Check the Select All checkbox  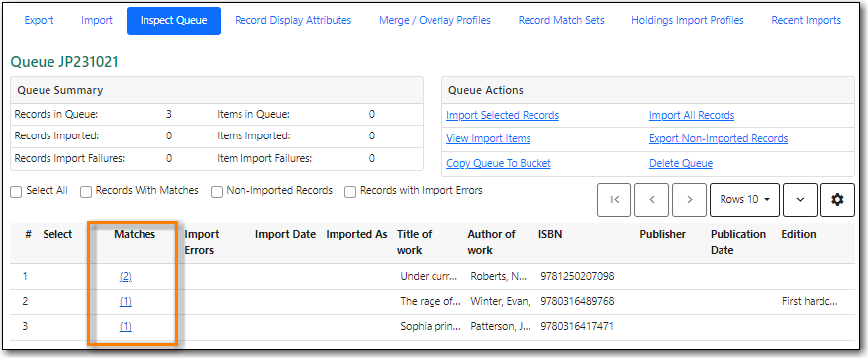pos(17,192)
